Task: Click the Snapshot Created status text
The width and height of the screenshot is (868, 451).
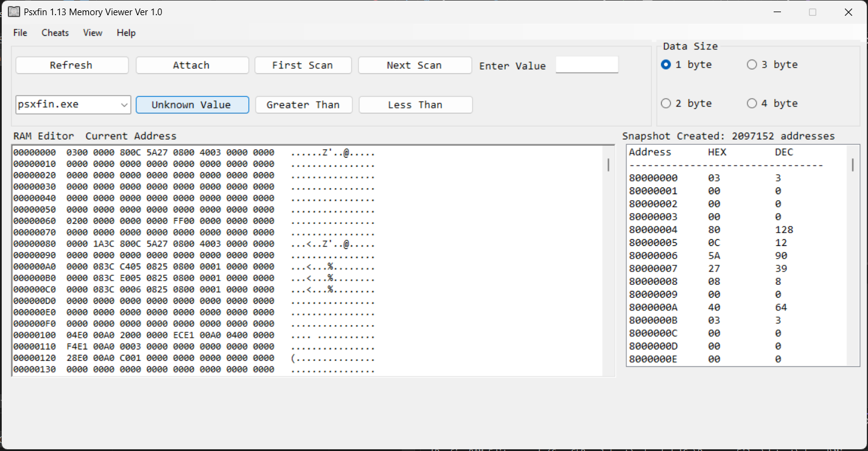Action: [x=729, y=136]
